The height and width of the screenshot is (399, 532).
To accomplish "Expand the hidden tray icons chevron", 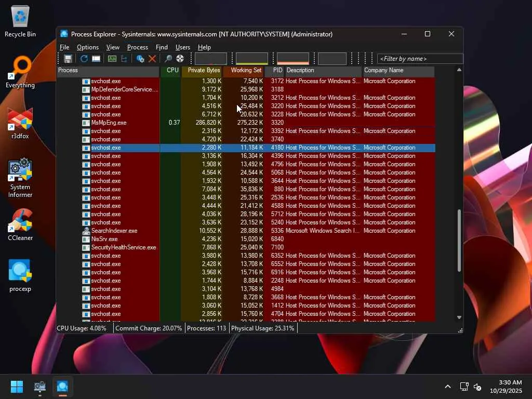I will [x=448, y=387].
